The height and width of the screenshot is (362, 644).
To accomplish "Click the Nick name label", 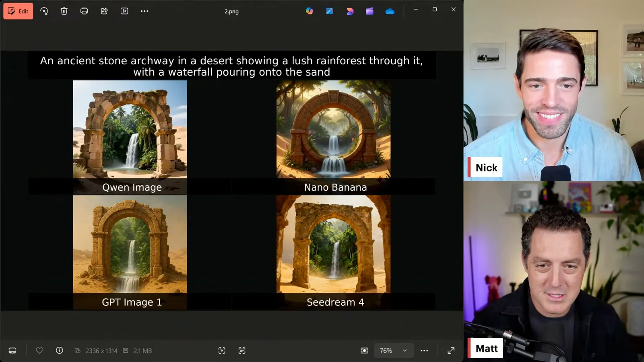I will pos(485,167).
